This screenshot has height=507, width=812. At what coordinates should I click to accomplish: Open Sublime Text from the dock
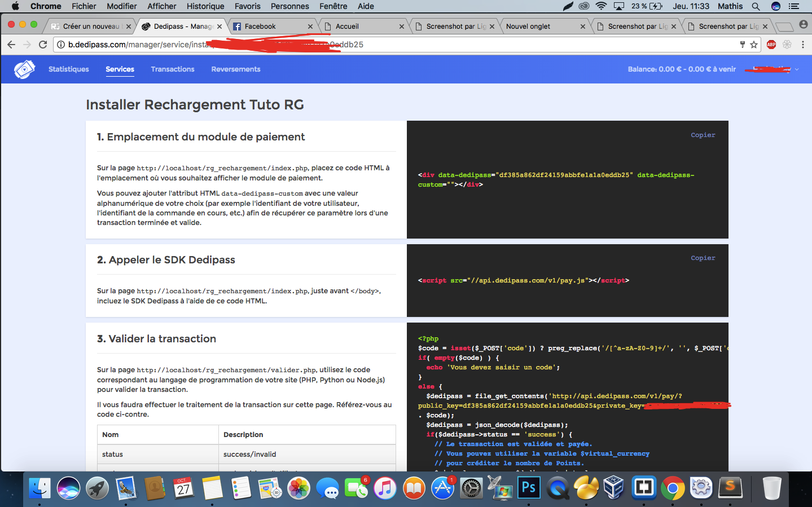coord(730,488)
